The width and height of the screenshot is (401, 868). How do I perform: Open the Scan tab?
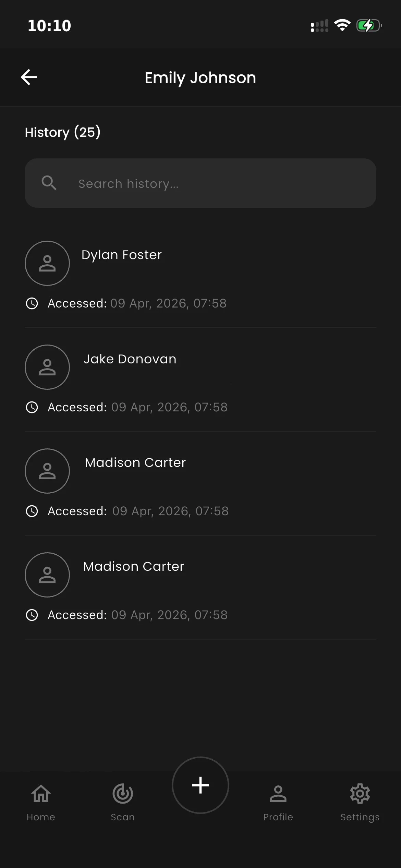[123, 802]
